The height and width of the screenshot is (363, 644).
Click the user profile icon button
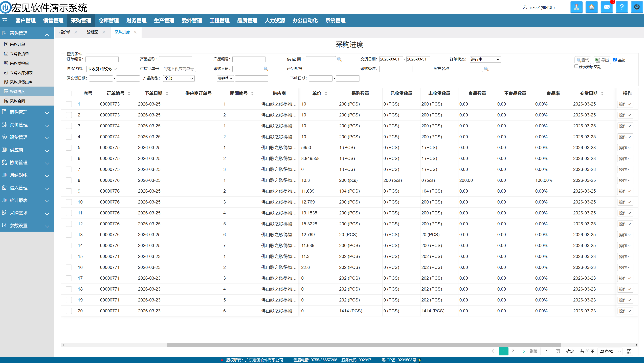click(x=576, y=7)
